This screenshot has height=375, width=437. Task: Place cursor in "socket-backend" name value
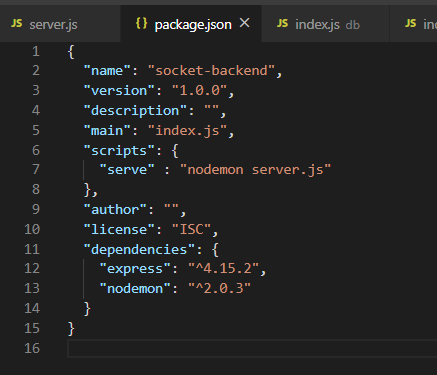212,71
